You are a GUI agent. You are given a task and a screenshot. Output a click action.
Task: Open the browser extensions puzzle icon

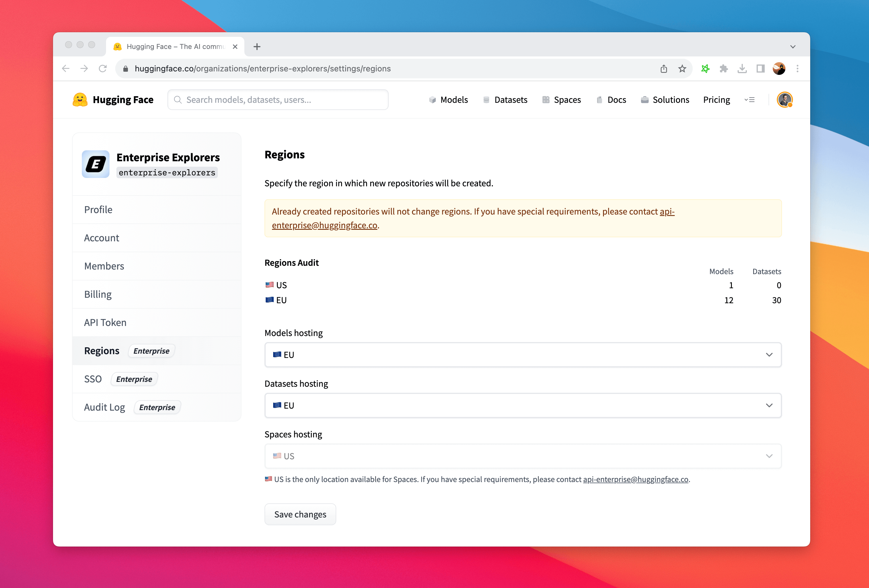pos(723,69)
